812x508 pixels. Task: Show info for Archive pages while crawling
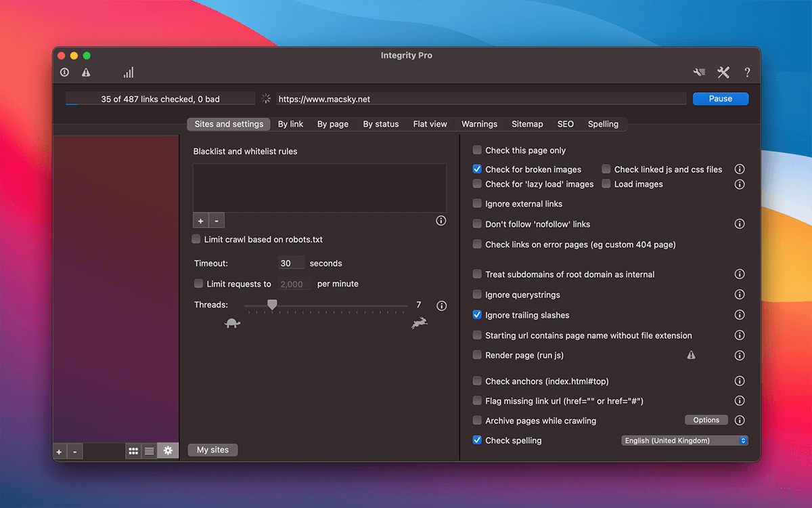click(x=740, y=421)
